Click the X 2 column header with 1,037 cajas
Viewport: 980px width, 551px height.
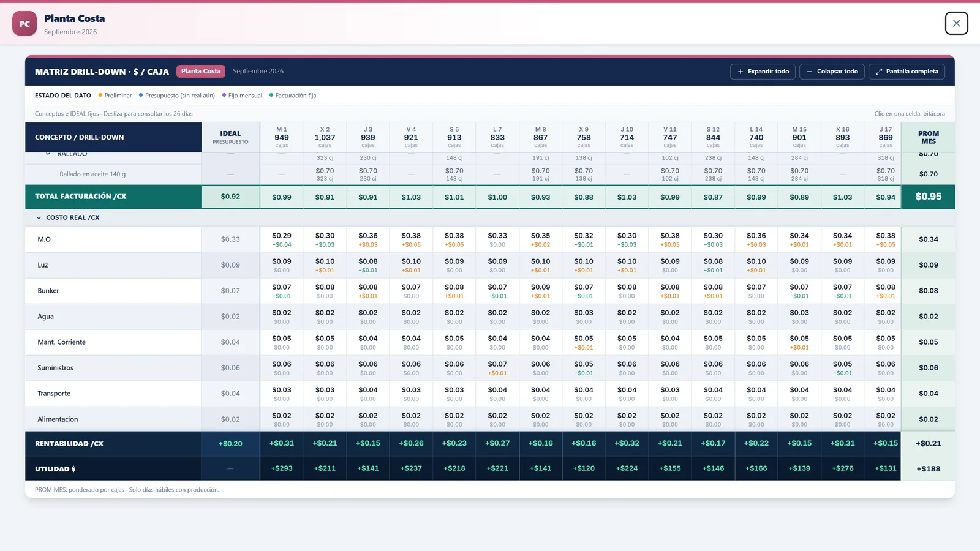click(x=325, y=137)
